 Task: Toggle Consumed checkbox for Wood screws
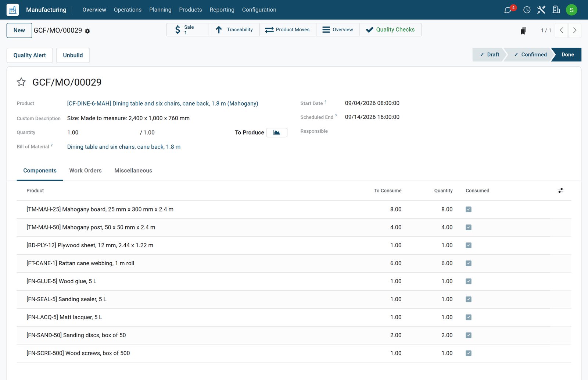coord(469,353)
